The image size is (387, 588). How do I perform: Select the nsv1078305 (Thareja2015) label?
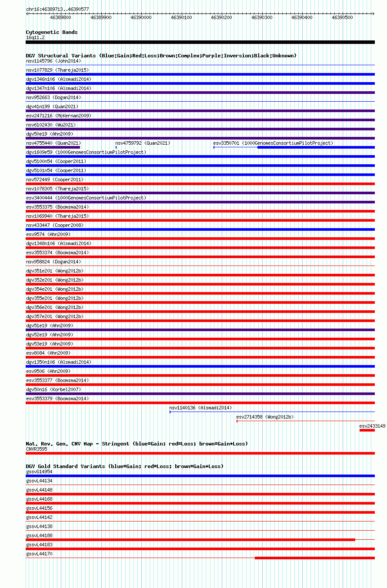pyautogui.click(x=57, y=189)
